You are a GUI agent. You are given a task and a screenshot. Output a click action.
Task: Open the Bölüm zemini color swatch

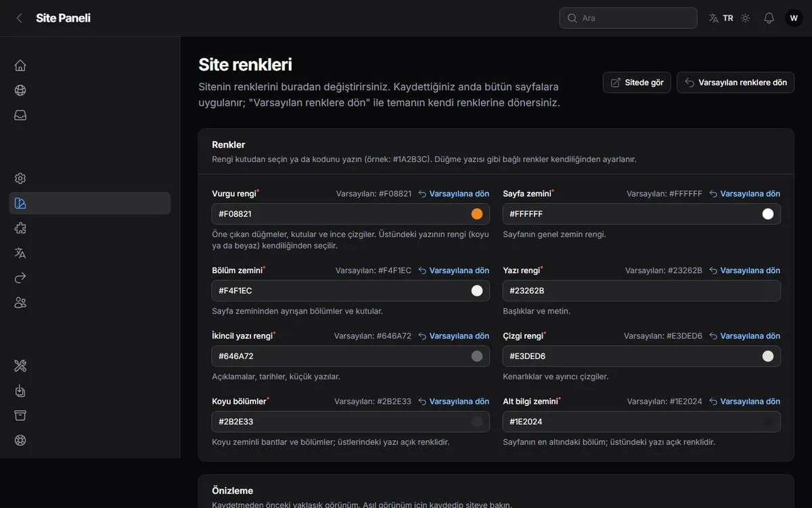(477, 291)
